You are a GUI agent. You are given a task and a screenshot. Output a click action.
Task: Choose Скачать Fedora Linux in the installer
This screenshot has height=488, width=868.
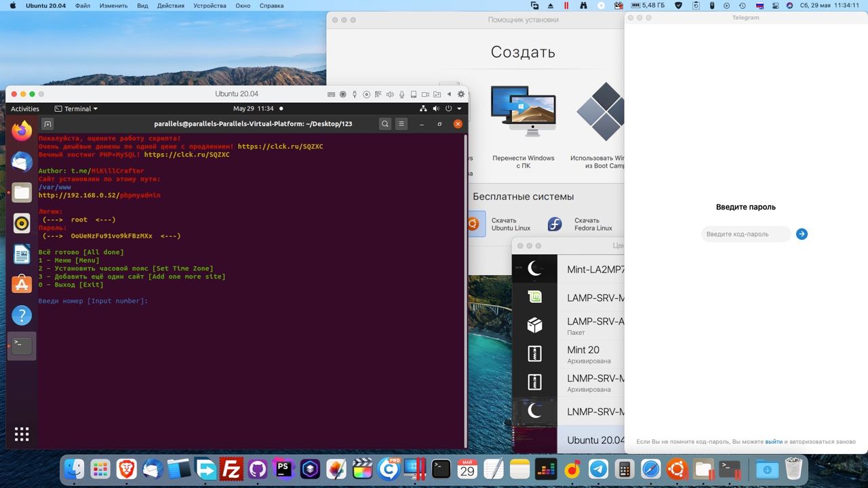click(x=583, y=224)
